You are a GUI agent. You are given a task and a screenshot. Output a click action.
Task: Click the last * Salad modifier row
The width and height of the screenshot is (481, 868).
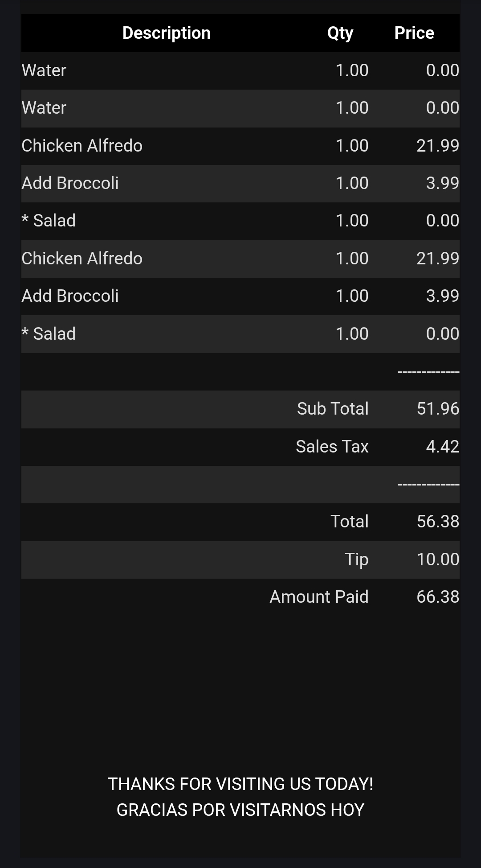click(x=49, y=334)
